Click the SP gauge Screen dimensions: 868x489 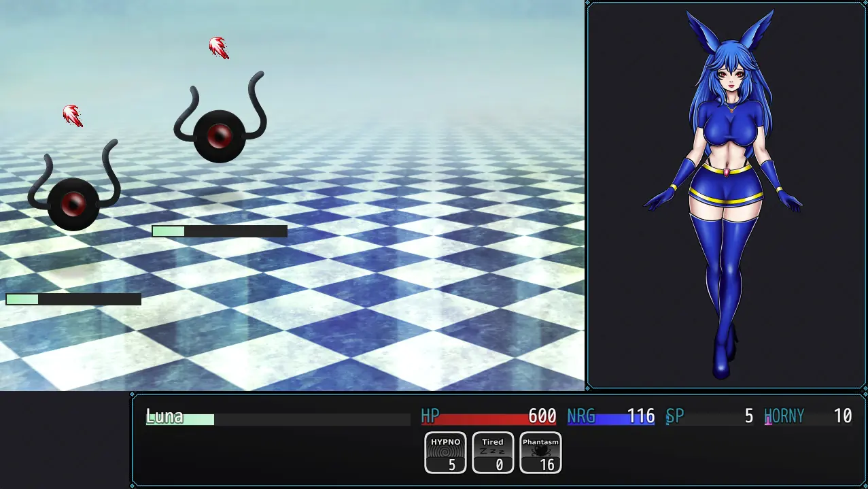tap(709, 420)
